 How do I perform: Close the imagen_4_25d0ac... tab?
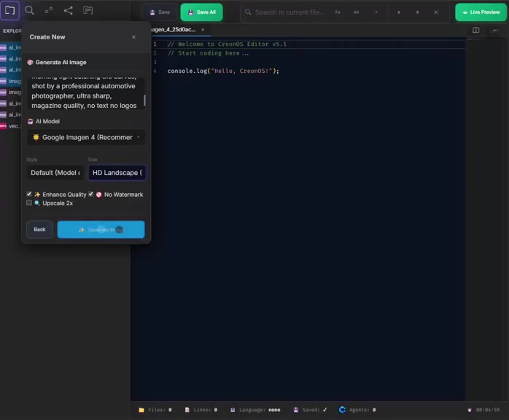203,30
